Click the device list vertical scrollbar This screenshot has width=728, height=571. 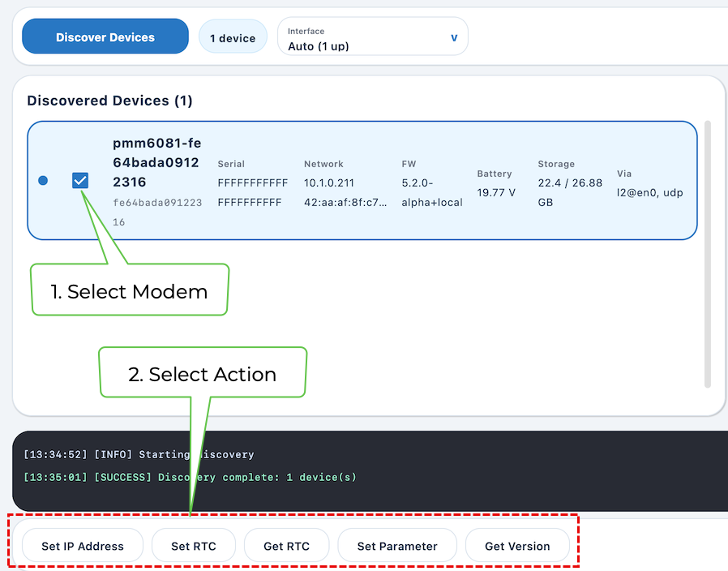coord(708,254)
